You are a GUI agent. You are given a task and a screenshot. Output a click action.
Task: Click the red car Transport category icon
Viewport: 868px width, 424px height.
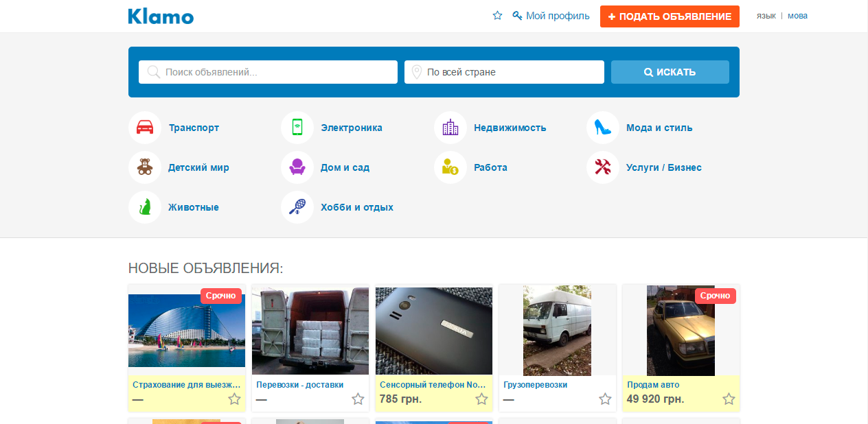click(145, 128)
